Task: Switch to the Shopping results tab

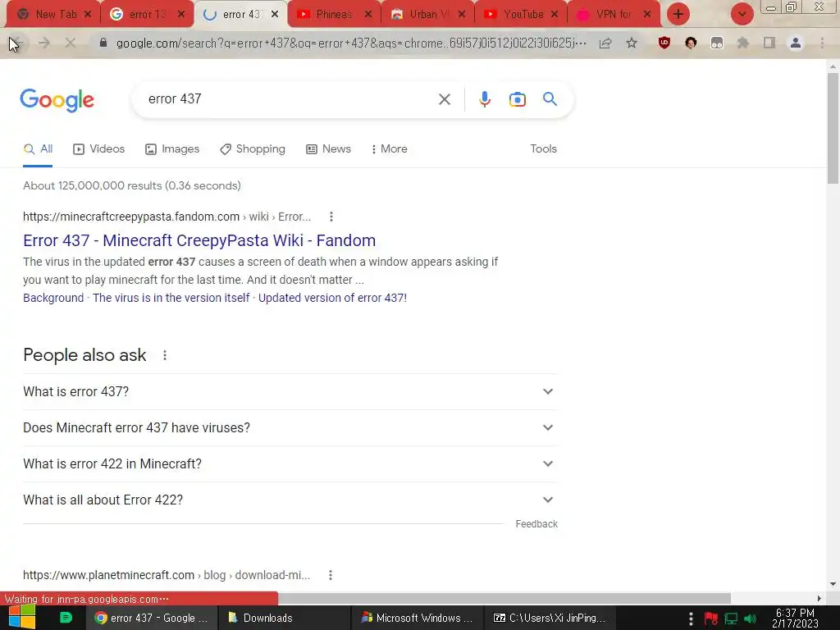Action: 253,149
